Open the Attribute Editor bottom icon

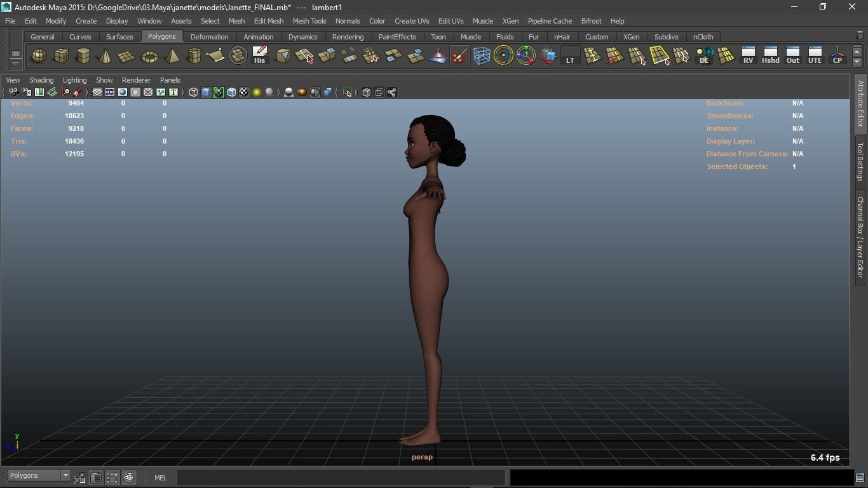[96, 477]
